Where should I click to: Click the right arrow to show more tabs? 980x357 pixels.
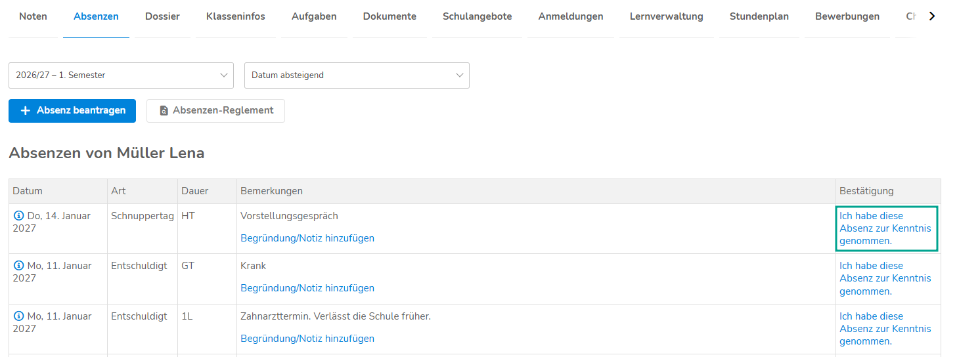[x=931, y=16]
